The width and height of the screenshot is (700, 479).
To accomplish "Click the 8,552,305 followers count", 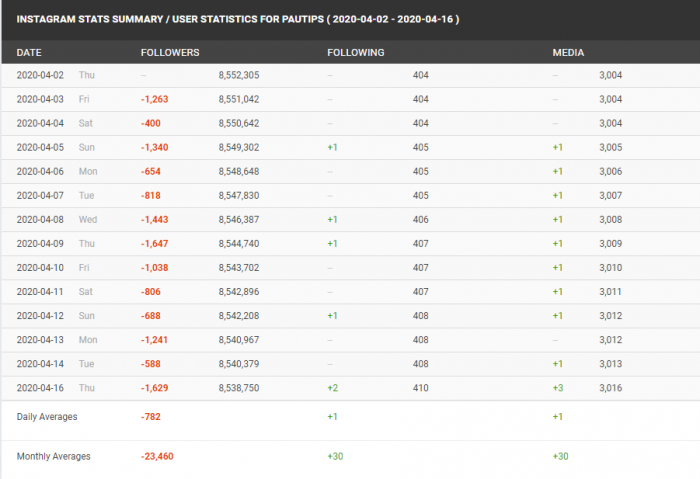I will tap(239, 75).
